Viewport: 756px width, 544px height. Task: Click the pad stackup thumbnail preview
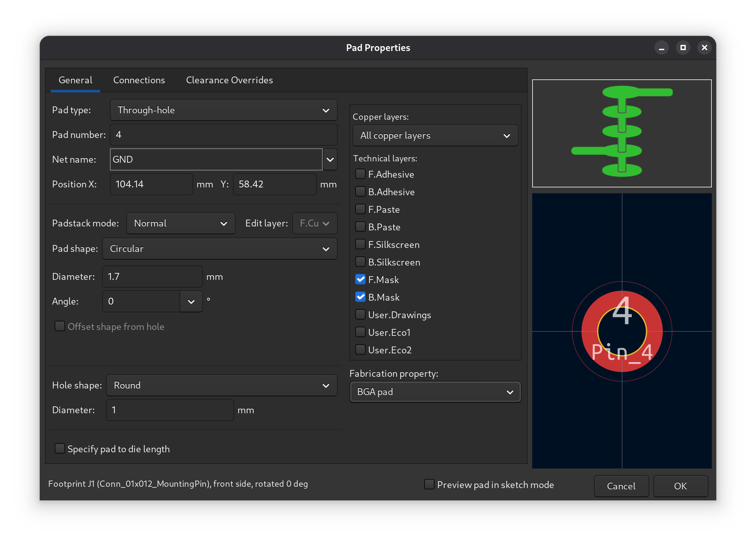point(622,133)
